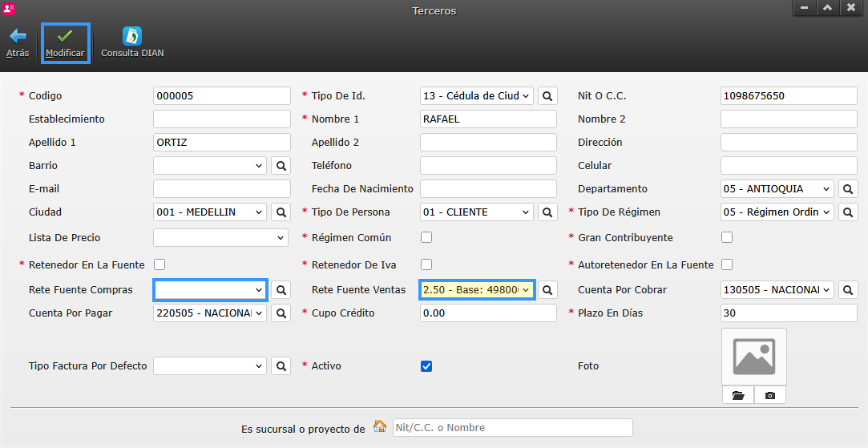Expand the Tipo De Persona dropdown
This screenshot has height=448, width=868.
click(x=476, y=212)
